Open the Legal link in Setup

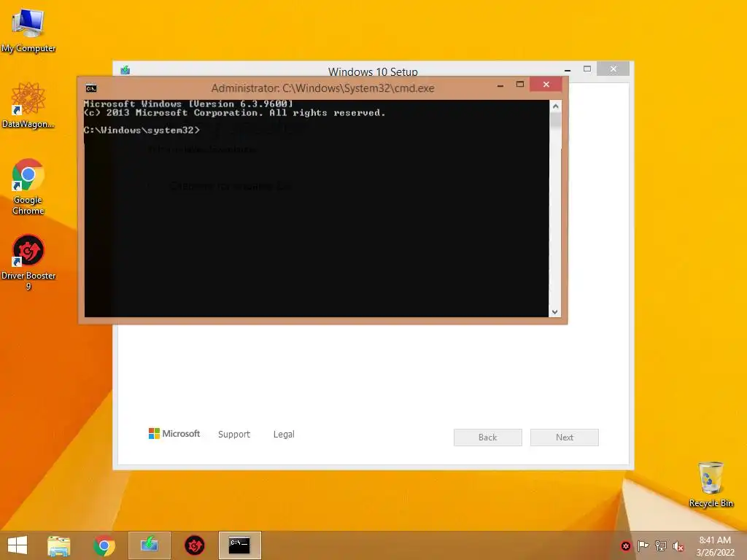click(284, 435)
